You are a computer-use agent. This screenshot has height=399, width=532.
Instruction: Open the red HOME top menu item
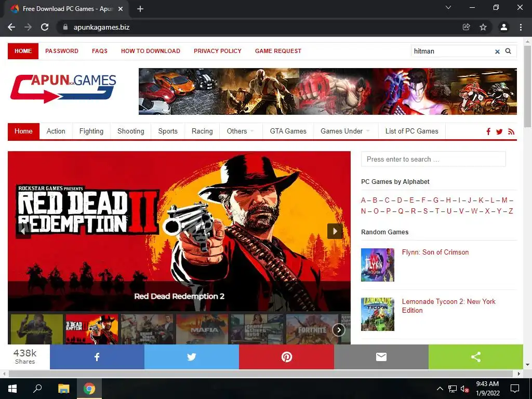point(23,51)
